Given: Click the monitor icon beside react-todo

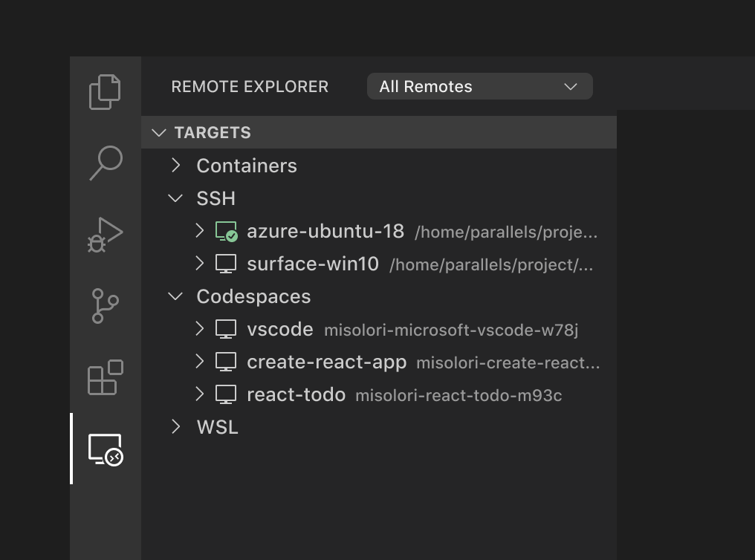Looking at the screenshot, I should click(225, 394).
